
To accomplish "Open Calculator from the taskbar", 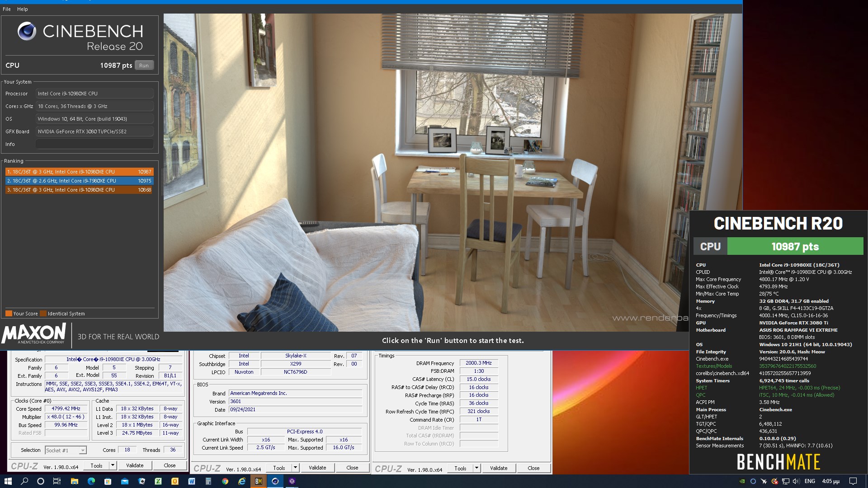I will pos(208,481).
